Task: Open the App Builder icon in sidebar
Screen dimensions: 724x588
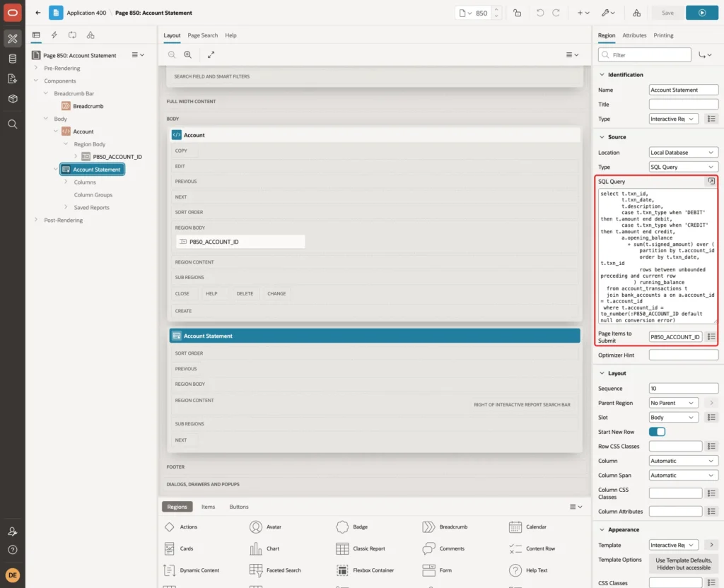Action: pos(13,39)
